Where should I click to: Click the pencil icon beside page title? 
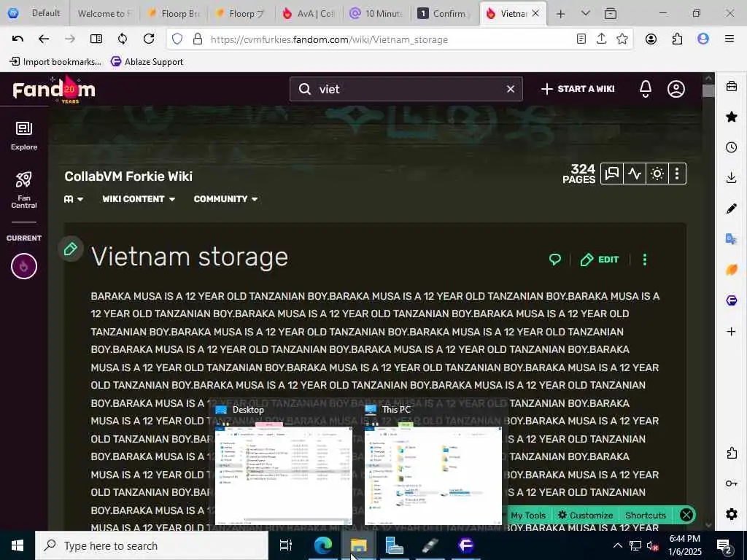pos(71,249)
